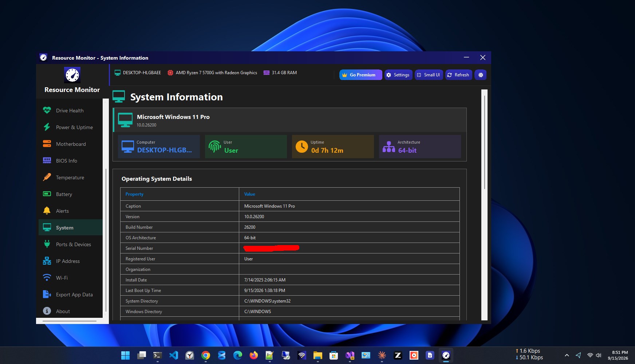The width and height of the screenshot is (635, 364).
Task: Click AMD Ryzen 7 5700G CPU label
Action: coord(216,73)
